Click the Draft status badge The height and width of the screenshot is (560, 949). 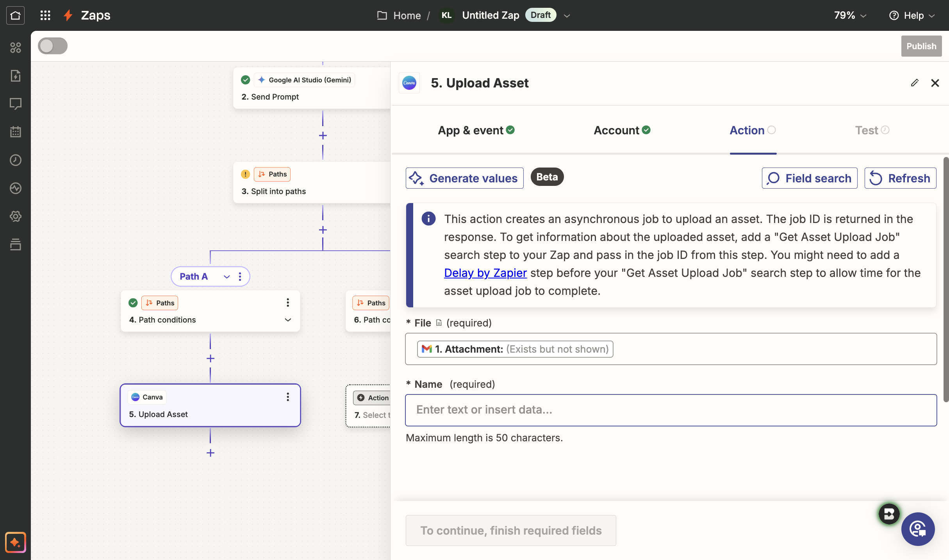541,15
